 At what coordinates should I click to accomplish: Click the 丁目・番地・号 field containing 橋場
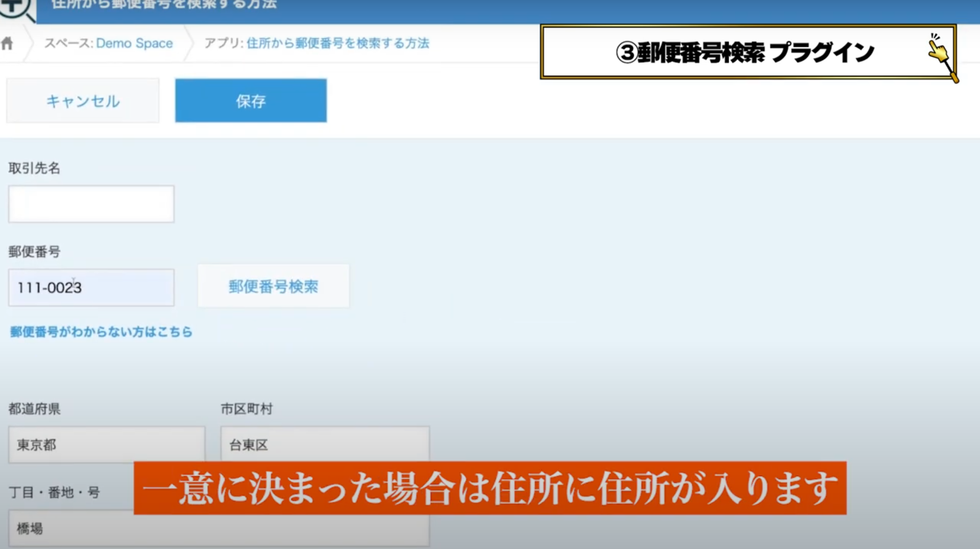tap(219, 528)
